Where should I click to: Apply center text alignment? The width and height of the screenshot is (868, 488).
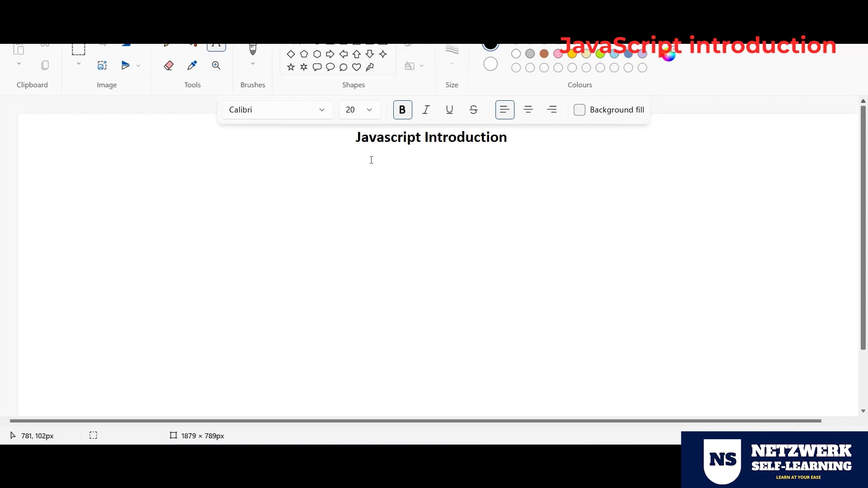pyautogui.click(x=528, y=109)
